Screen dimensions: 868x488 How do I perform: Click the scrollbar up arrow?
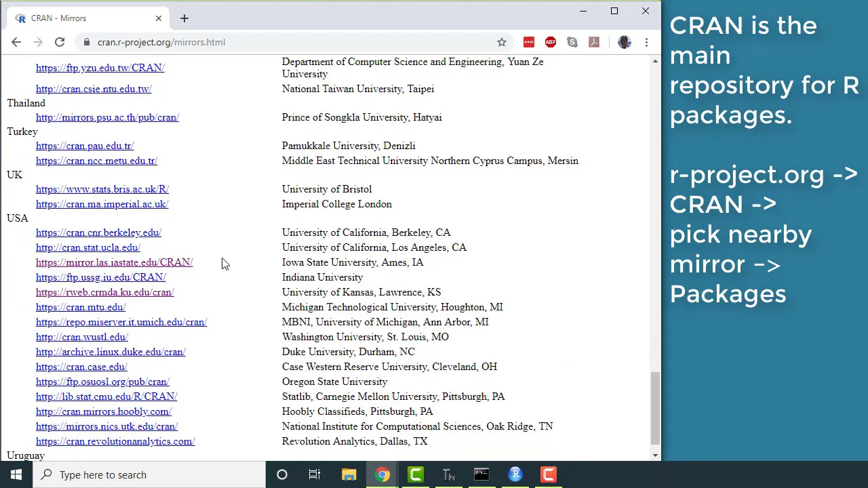click(x=655, y=62)
